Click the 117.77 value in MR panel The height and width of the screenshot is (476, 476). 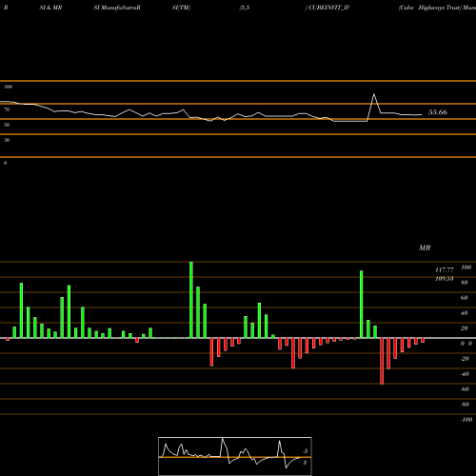pos(445,270)
